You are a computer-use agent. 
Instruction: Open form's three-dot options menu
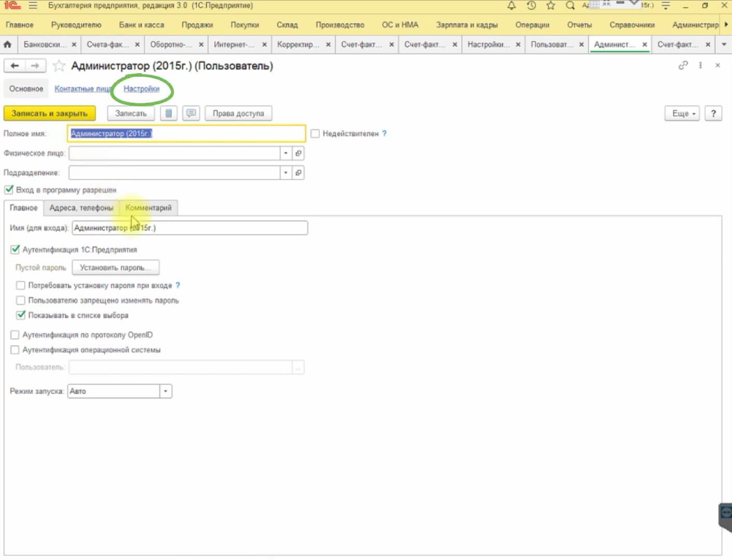pos(700,65)
